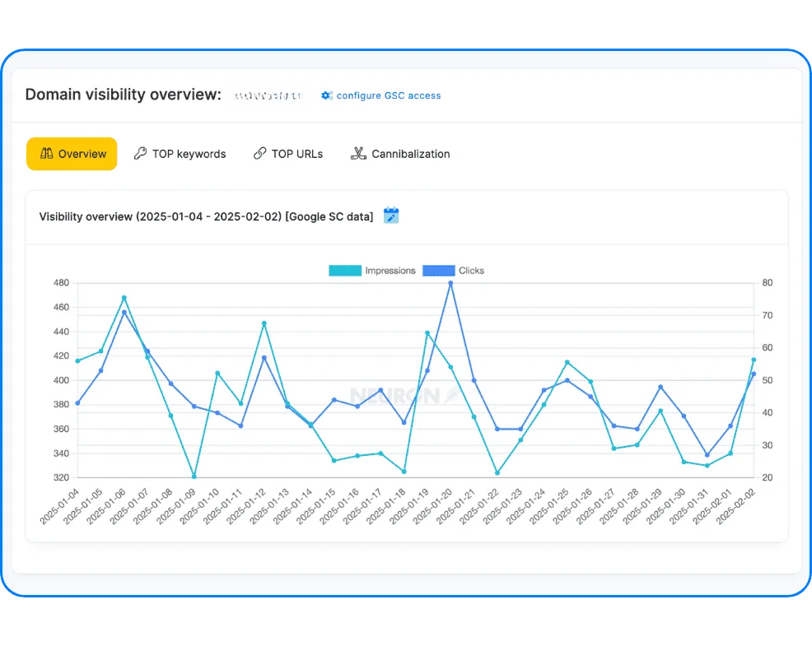Image resolution: width=812 pixels, height=646 pixels.
Task: Open the calendar date-picker icon beside chart title
Action: (x=390, y=216)
